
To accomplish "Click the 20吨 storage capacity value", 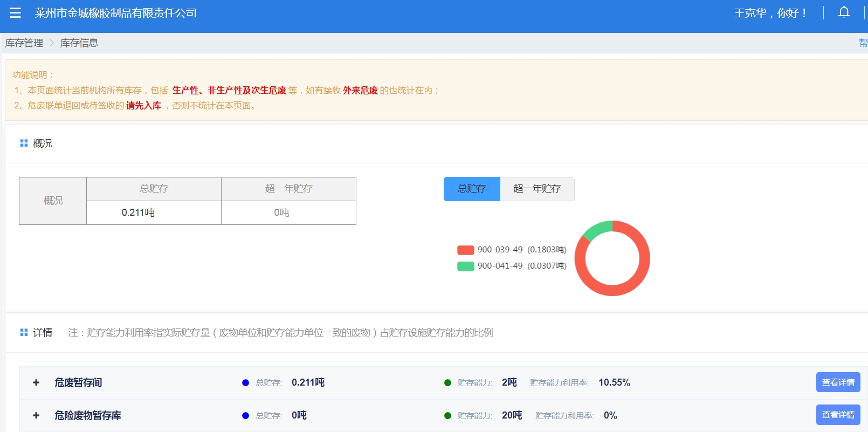I will tap(512, 415).
